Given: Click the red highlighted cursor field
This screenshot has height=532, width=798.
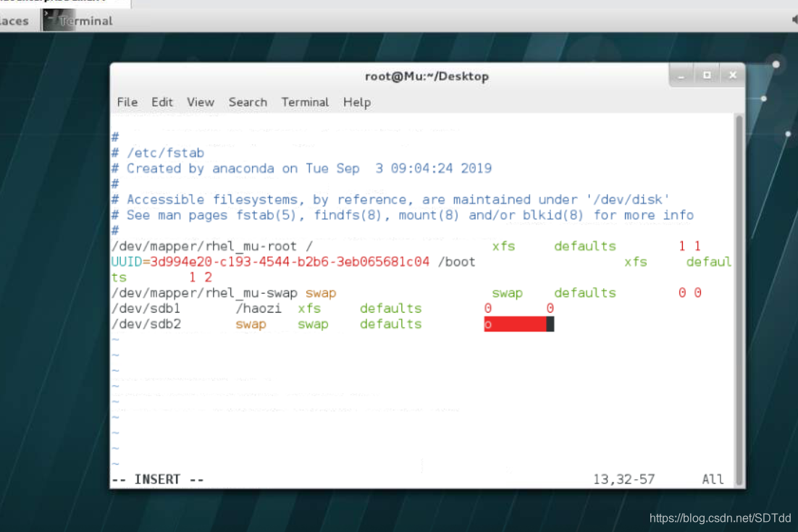Looking at the screenshot, I should [518, 324].
